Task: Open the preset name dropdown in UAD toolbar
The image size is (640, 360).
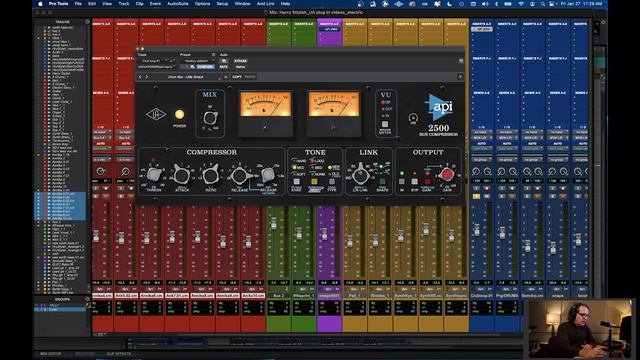Action: [x=186, y=77]
